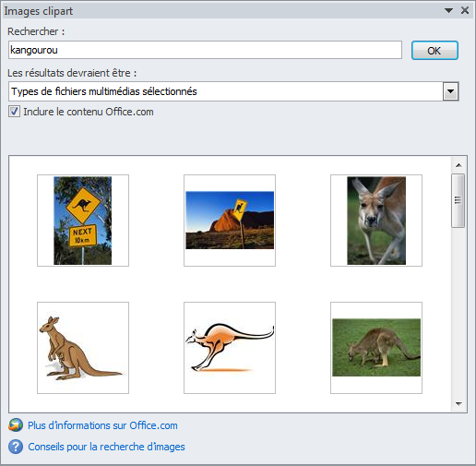Select the kangaroo face close-up photo thumbnail
The image size is (476, 466).
point(376,221)
